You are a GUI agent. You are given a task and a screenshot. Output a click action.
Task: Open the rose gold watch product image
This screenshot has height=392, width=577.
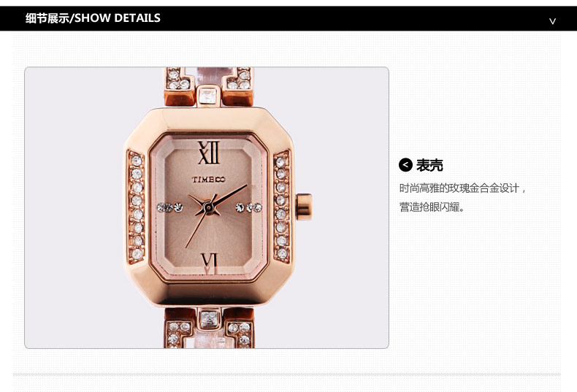click(x=207, y=207)
